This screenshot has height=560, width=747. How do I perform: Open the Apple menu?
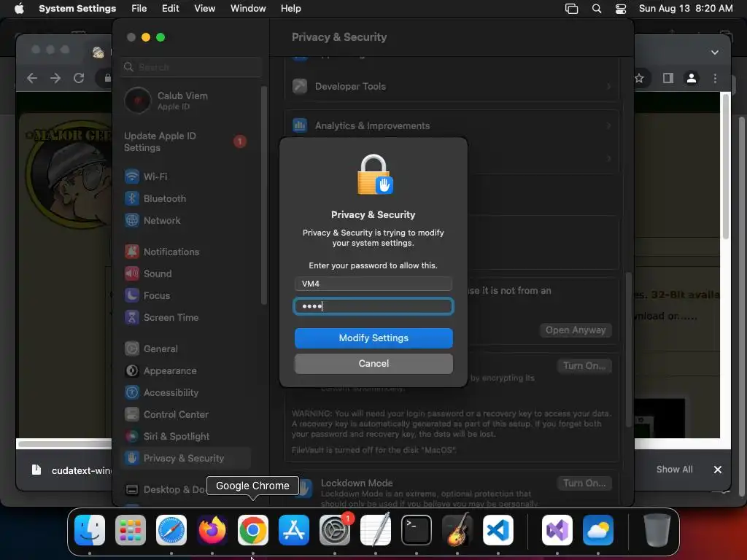(19, 9)
